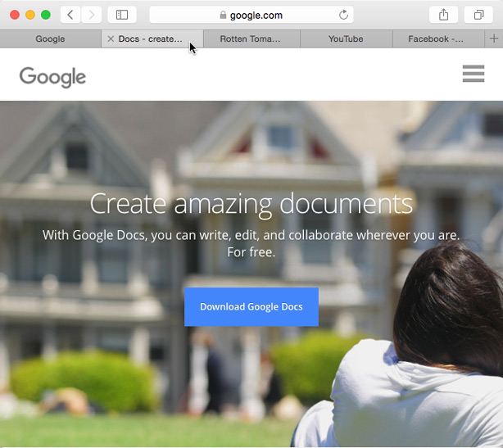Viewport: 503px width, 448px height.
Task: Select the Docs tab
Action: (x=152, y=38)
